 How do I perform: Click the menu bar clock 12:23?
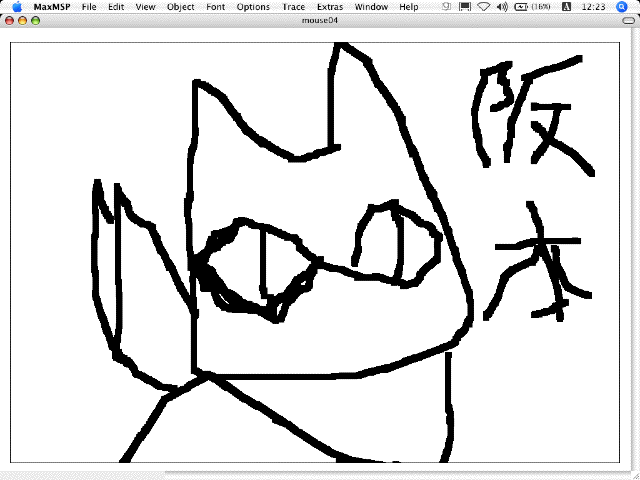coord(593,7)
